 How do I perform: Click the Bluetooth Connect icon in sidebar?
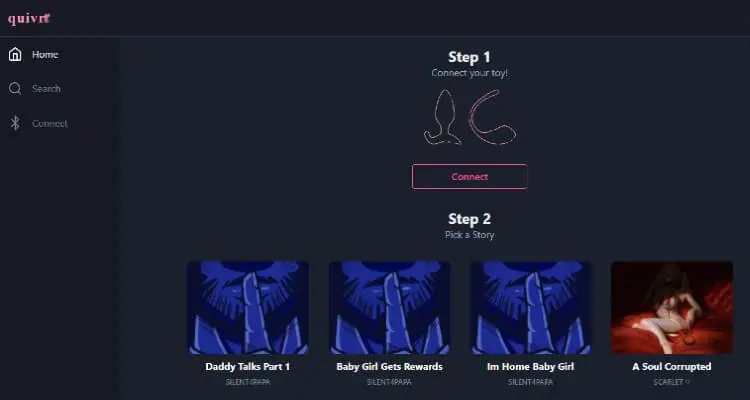[x=15, y=123]
